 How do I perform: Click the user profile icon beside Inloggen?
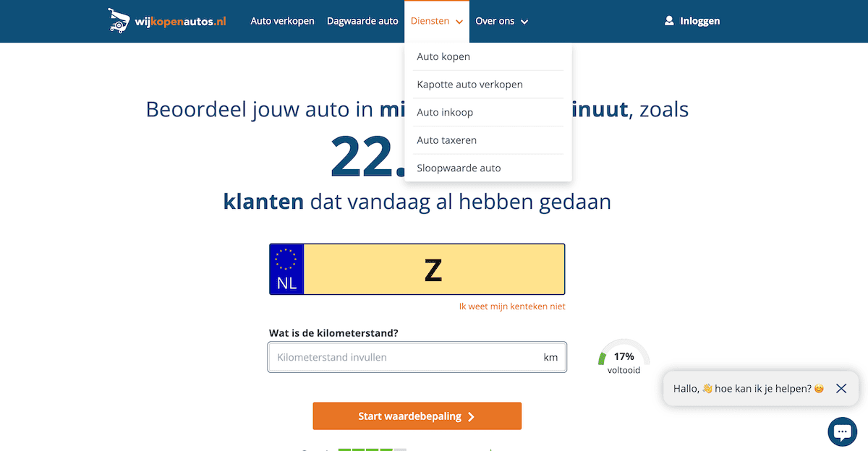(669, 21)
